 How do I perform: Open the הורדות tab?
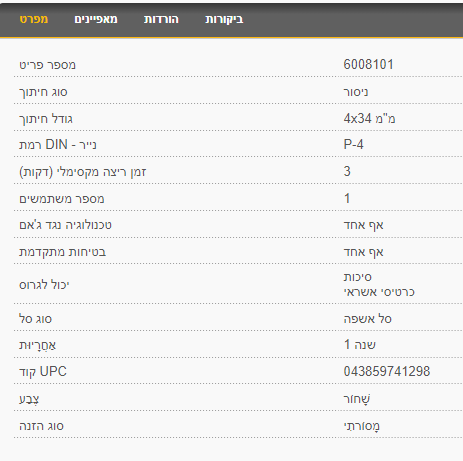click(161, 19)
